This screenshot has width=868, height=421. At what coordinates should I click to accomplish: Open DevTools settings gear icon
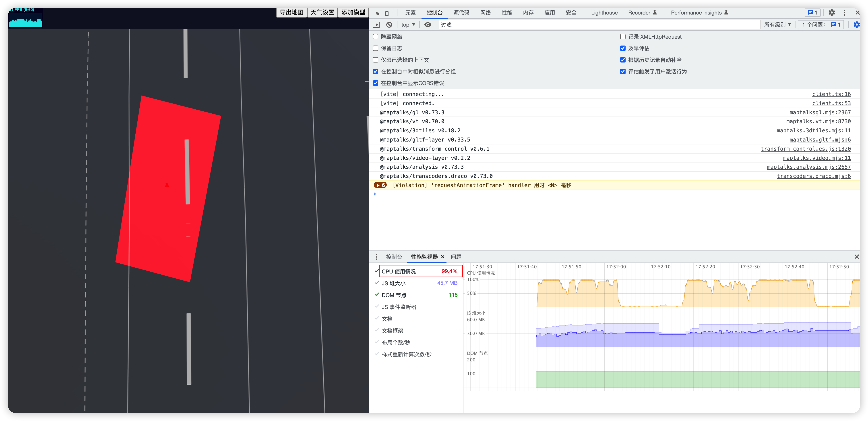[x=832, y=13]
